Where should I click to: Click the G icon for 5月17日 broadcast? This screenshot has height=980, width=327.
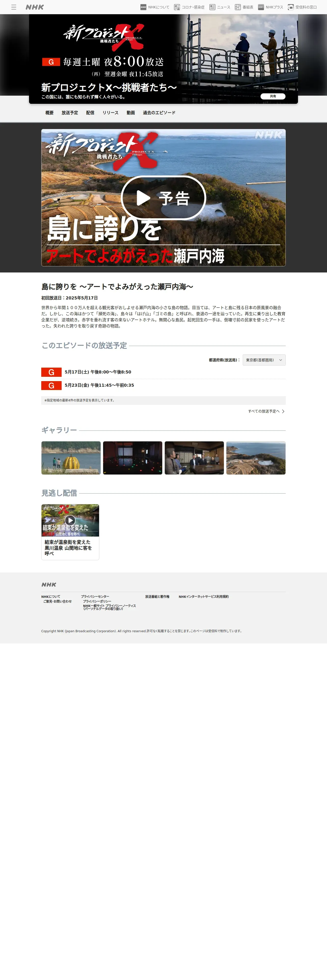[51, 372]
